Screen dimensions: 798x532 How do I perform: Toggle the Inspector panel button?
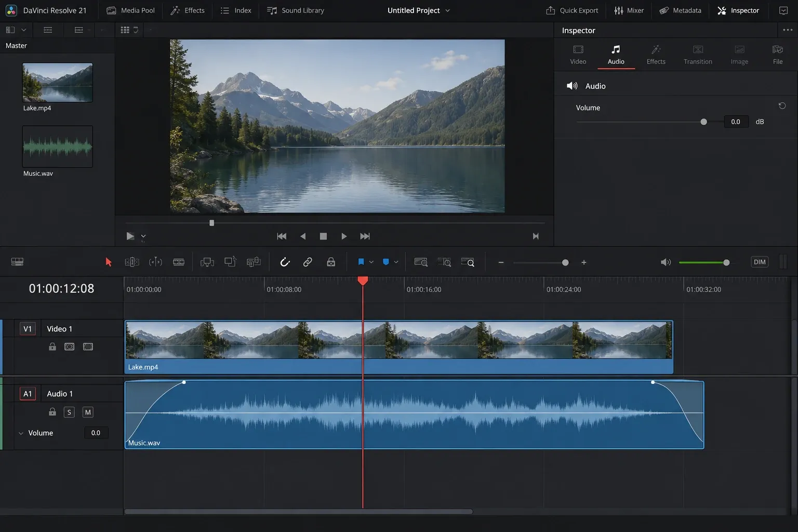pyautogui.click(x=738, y=10)
